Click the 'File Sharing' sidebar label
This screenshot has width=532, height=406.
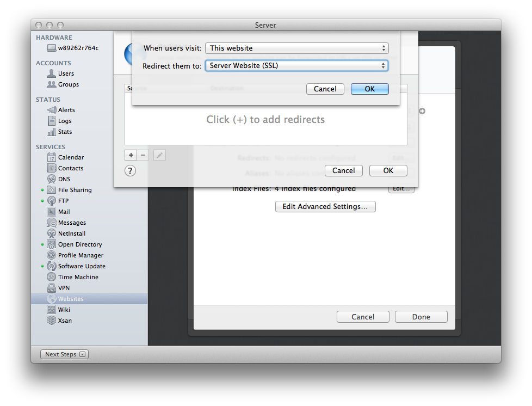[75, 190]
